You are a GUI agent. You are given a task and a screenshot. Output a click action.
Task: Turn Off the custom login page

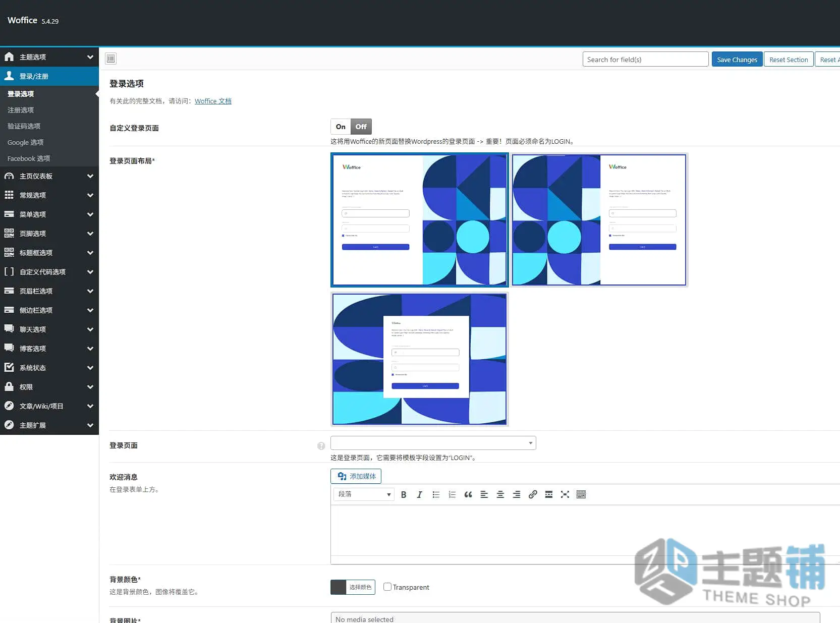point(361,127)
